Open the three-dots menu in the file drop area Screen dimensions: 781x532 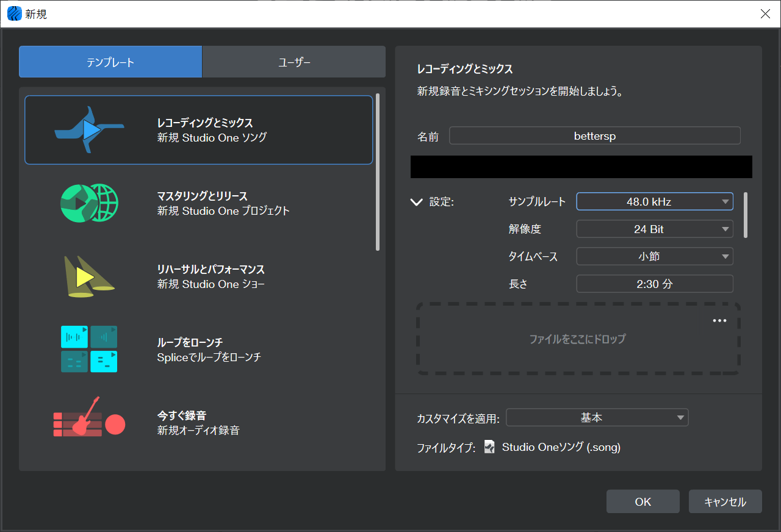(x=720, y=321)
